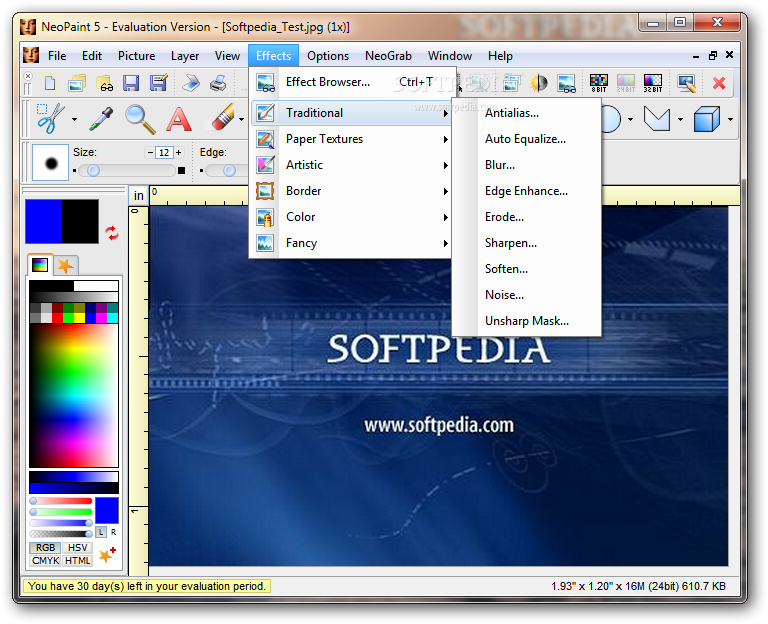768x624 pixels.
Task: Expand the polygon tool dropdown arrow
Action: click(x=680, y=119)
